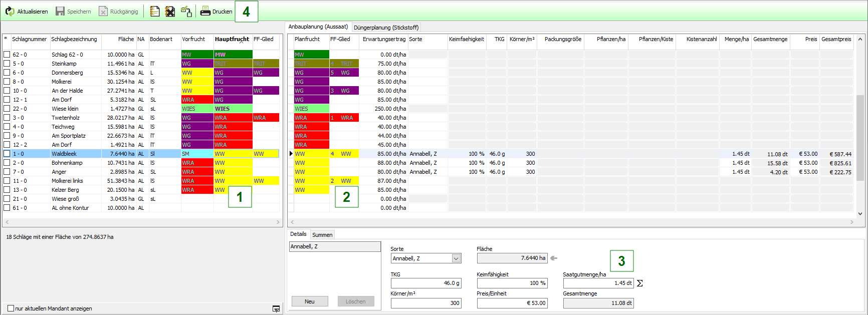
Task: Open the Summen tab
Action: (322, 235)
